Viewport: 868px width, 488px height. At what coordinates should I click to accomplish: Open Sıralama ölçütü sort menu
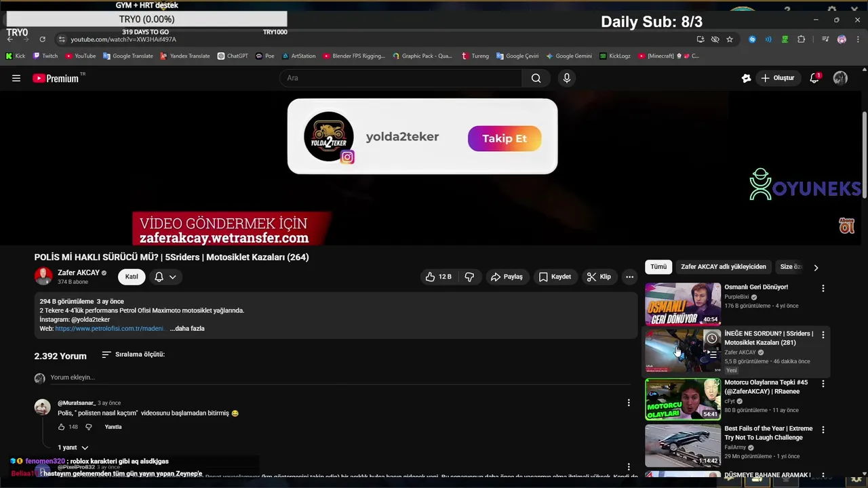click(134, 354)
